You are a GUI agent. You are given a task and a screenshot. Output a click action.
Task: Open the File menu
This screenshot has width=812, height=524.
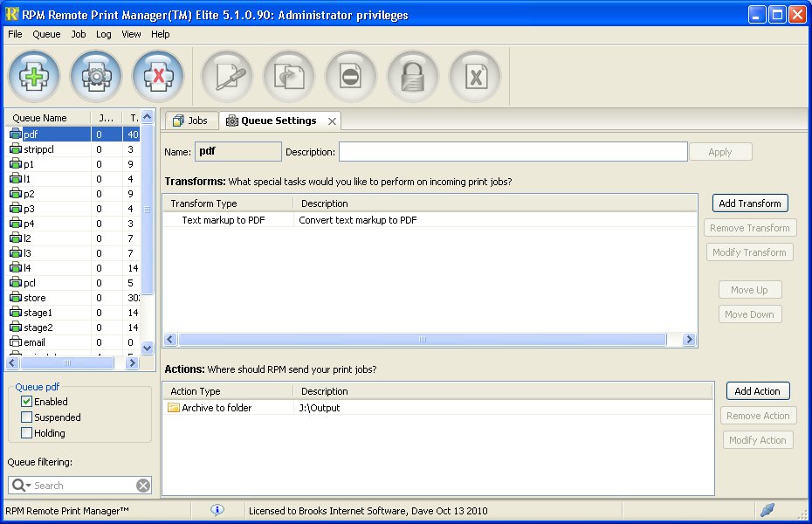click(15, 34)
